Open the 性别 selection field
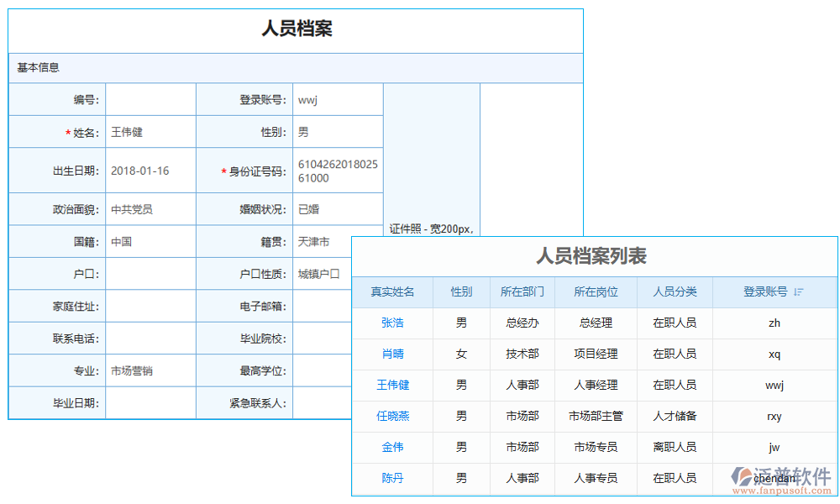 pyautogui.click(x=336, y=131)
